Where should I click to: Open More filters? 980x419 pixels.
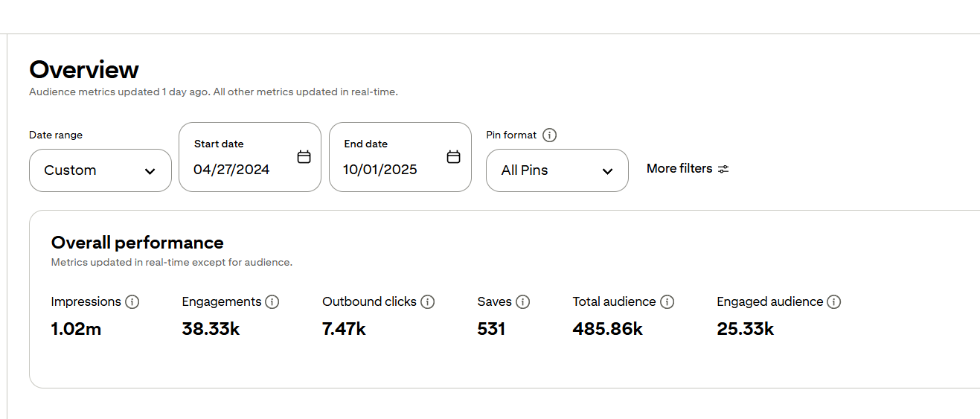coord(679,169)
